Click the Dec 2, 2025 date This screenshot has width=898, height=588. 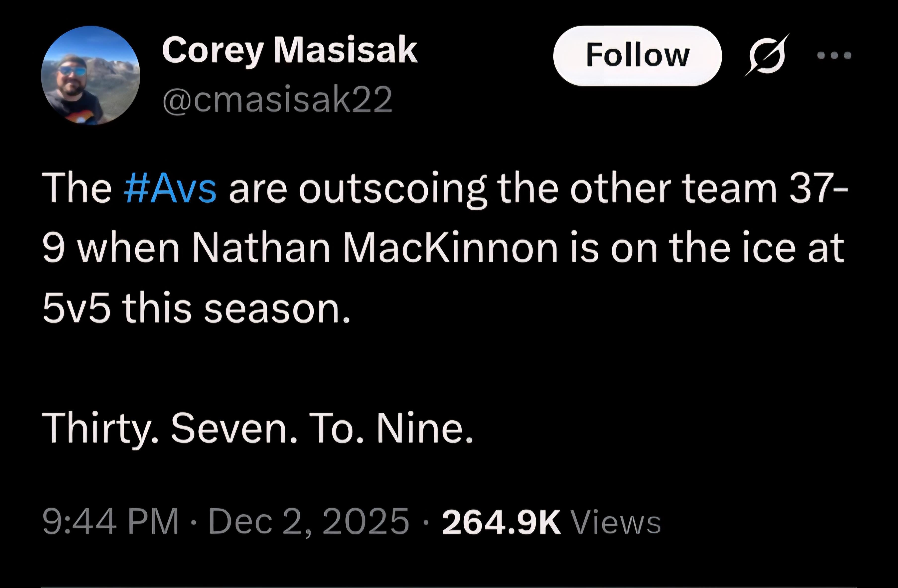pos(309,522)
